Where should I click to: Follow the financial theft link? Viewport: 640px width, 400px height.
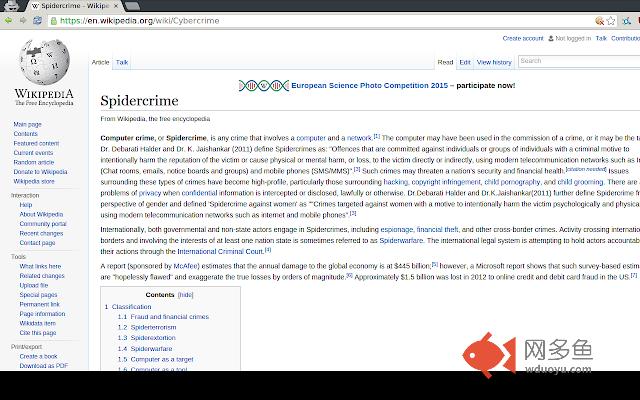click(437, 229)
